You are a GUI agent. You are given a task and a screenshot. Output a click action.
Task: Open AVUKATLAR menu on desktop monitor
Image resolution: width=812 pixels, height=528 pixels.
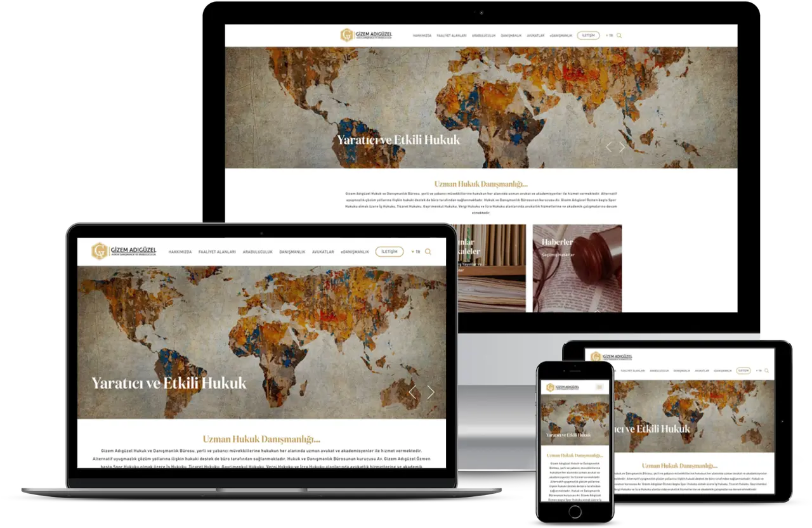pos(536,35)
